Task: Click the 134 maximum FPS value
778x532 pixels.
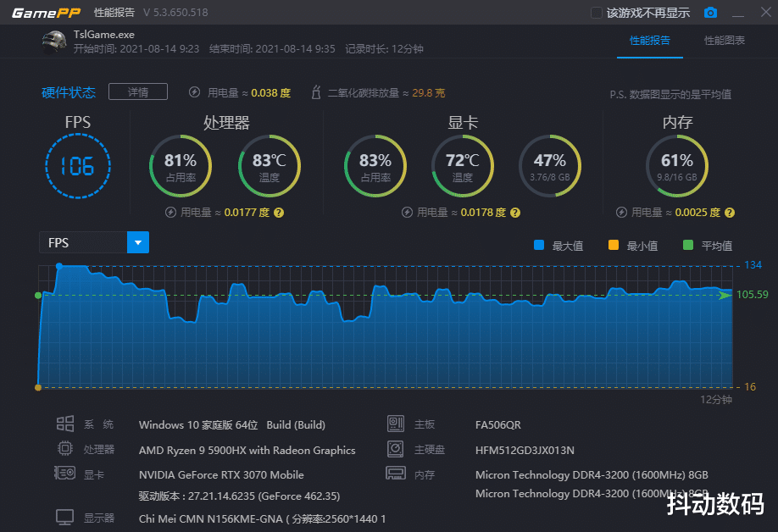Action: tap(753, 265)
